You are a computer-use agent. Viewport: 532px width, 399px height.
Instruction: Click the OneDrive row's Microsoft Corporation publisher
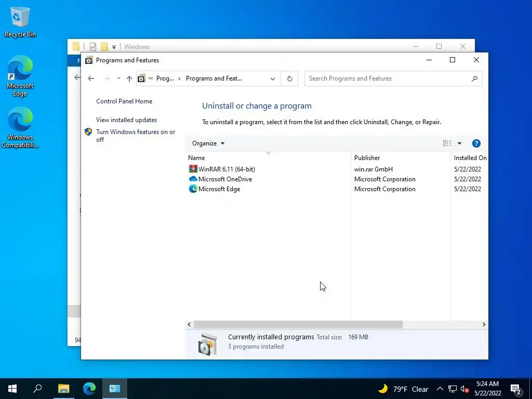(385, 179)
